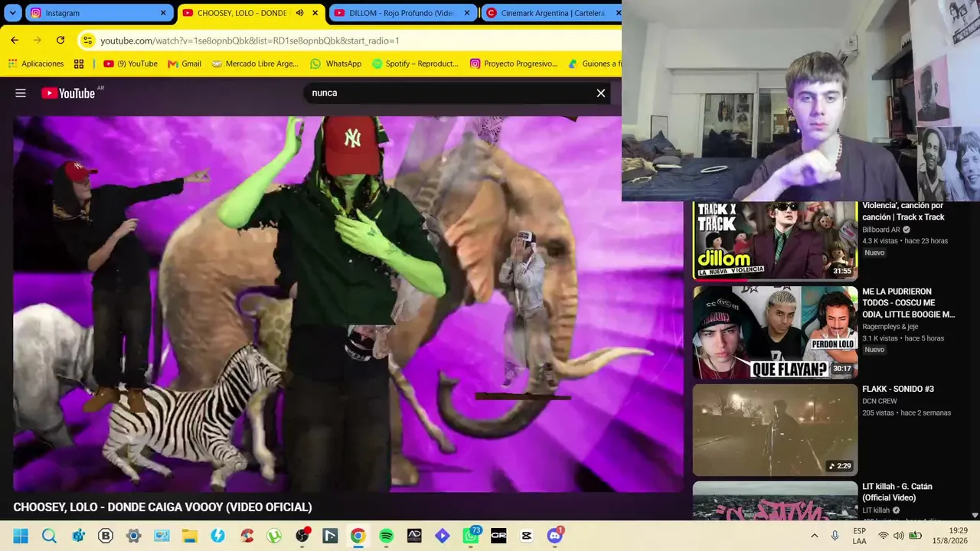Image resolution: width=980 pixels, height=551 pixels.
Task: View site information for youtube.com
Action: [x=87, y=41]
